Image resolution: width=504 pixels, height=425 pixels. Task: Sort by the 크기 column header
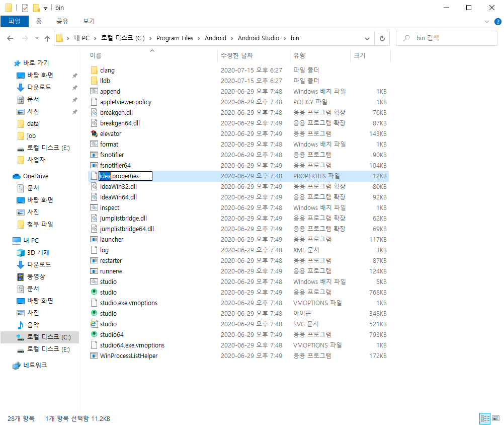tap(359, 55)
